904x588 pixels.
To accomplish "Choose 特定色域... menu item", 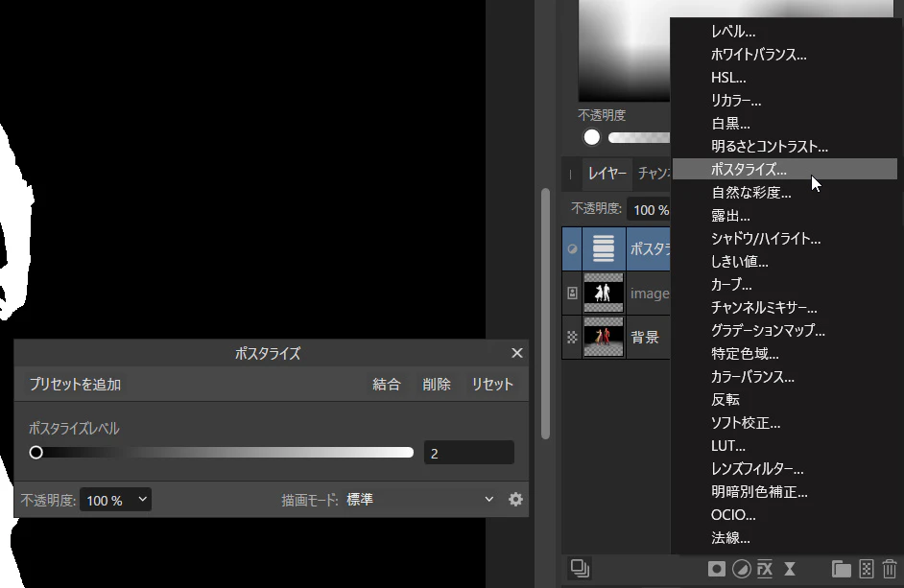I will point(785,353).
